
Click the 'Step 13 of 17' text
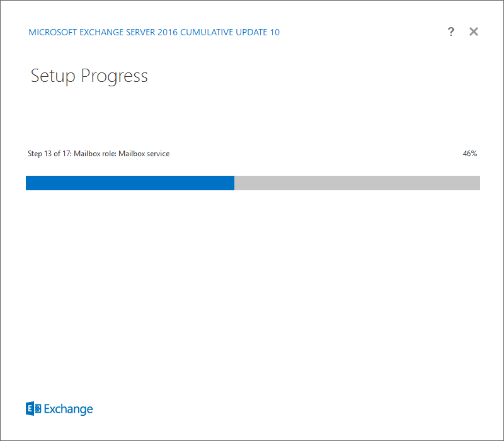click(x=49, y=154)
